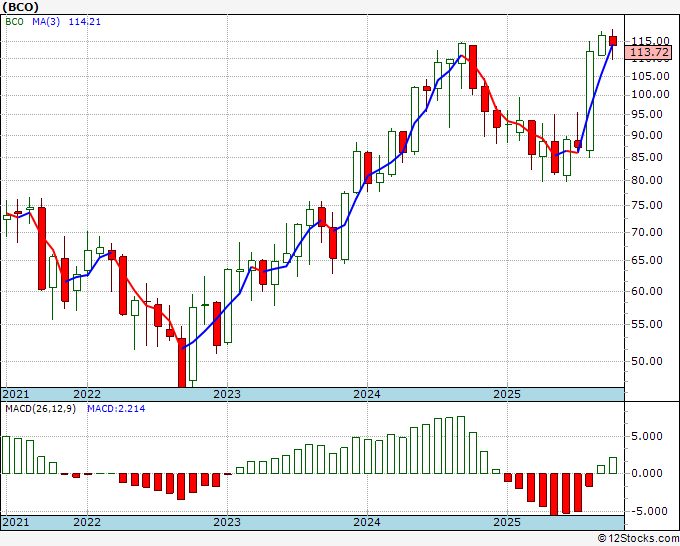680x546 pixels.
Task: Click the (BCO) ticker title
Action: [20, 7]
